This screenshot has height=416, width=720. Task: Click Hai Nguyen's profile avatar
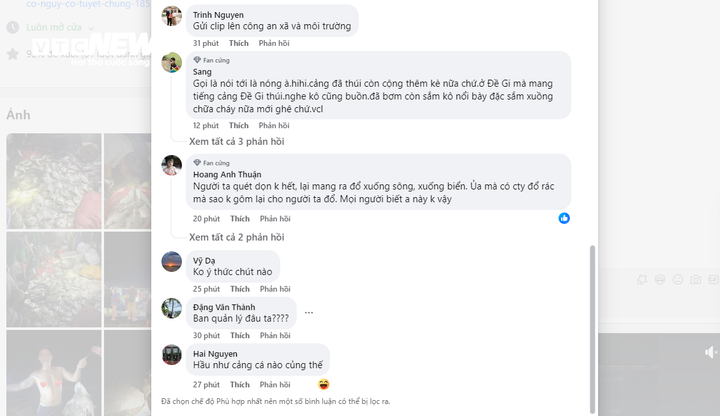[x=172, y=355]
